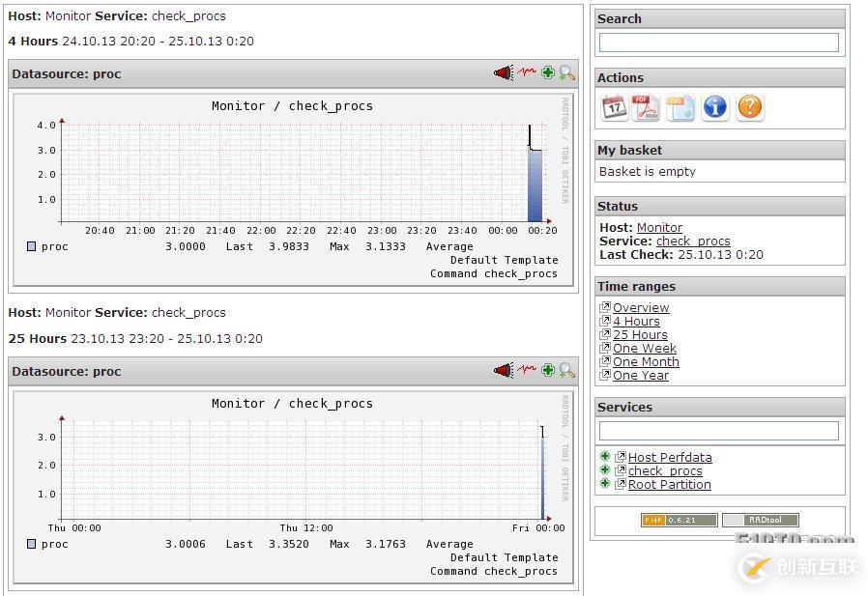Screen dimensions: 868x596
Task: Click the alerts megaphone icon in second proc datasource
Action: (504, 370)
